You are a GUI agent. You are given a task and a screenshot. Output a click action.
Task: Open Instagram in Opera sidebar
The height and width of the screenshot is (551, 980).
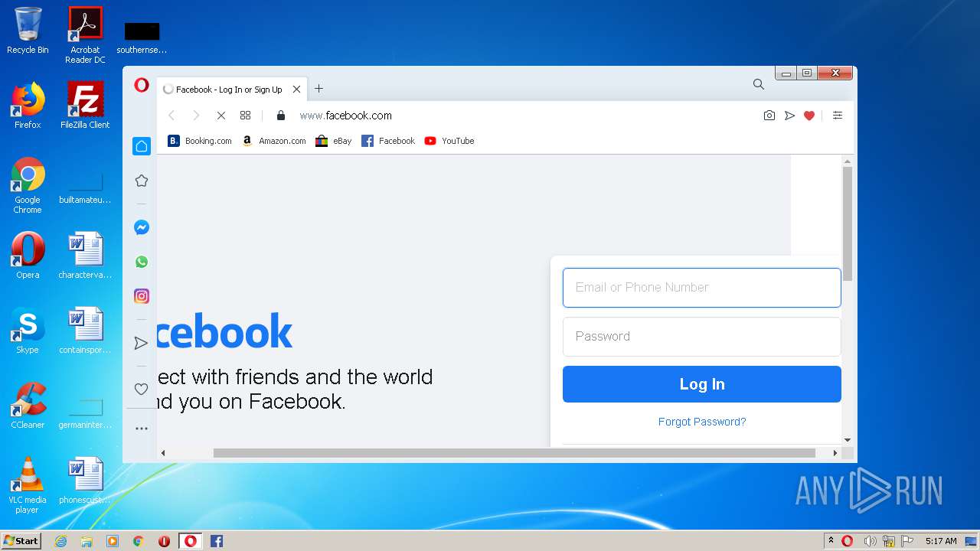pos(142,296)
